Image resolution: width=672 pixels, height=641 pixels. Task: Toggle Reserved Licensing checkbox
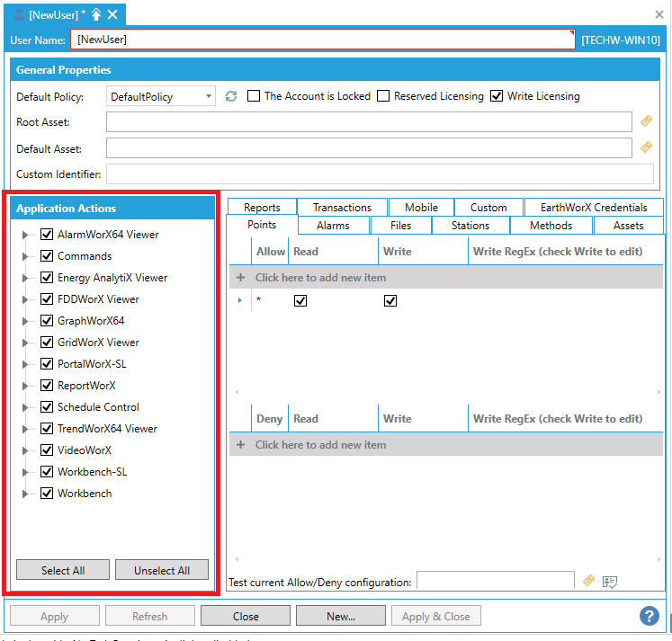coord(383,96)
